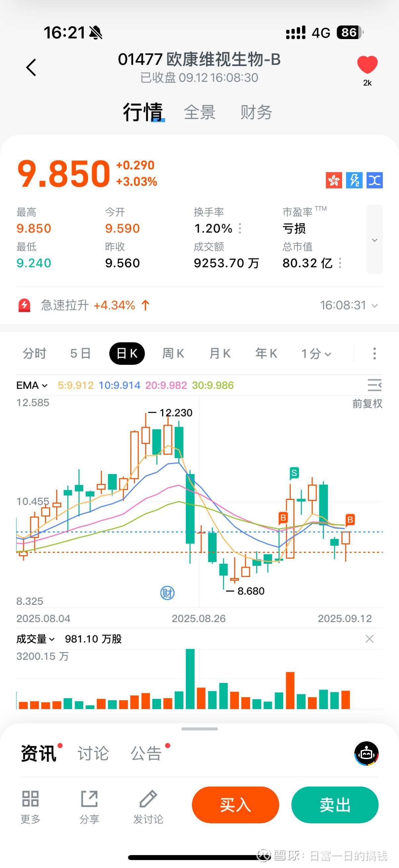
Task: Expand the quote details chevron panel
Action: pyautogui.click(x=375, y=240)
